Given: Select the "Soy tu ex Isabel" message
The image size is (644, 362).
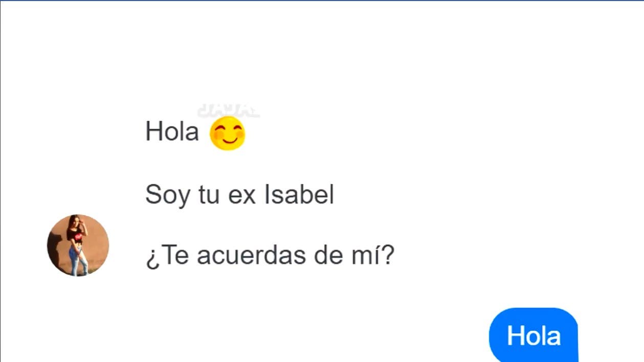Looking at the screenshot, I should (x=239, y=195).
